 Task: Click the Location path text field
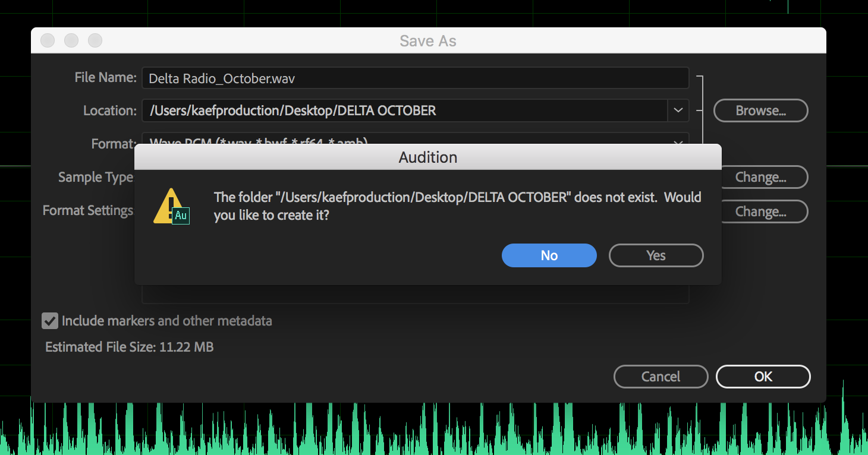[x=404, y=110]
